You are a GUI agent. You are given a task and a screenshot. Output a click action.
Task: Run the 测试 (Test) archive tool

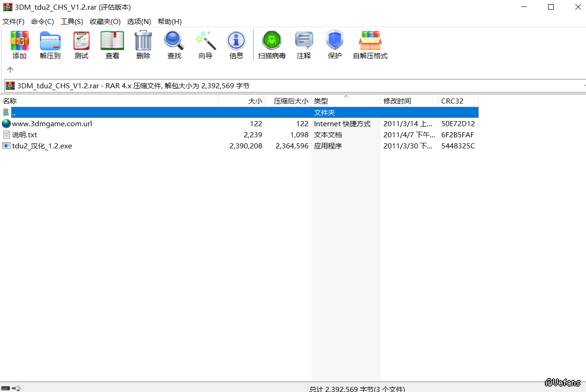tap(81, 44)
